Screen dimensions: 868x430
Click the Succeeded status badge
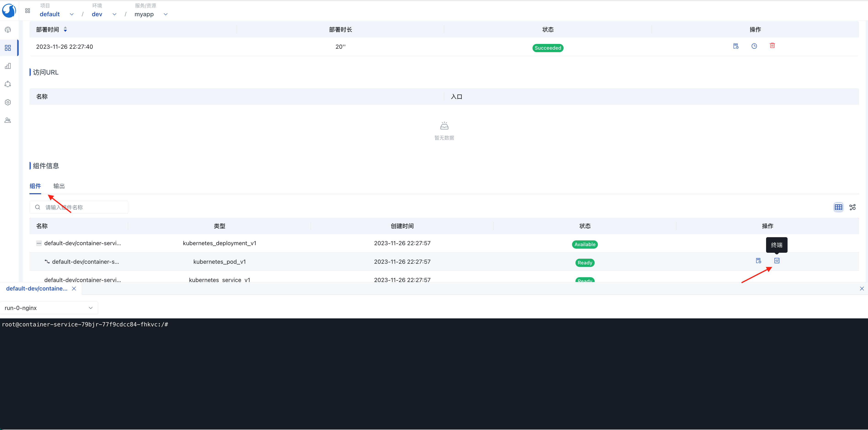pyautogui.click(x=548, y=48)
